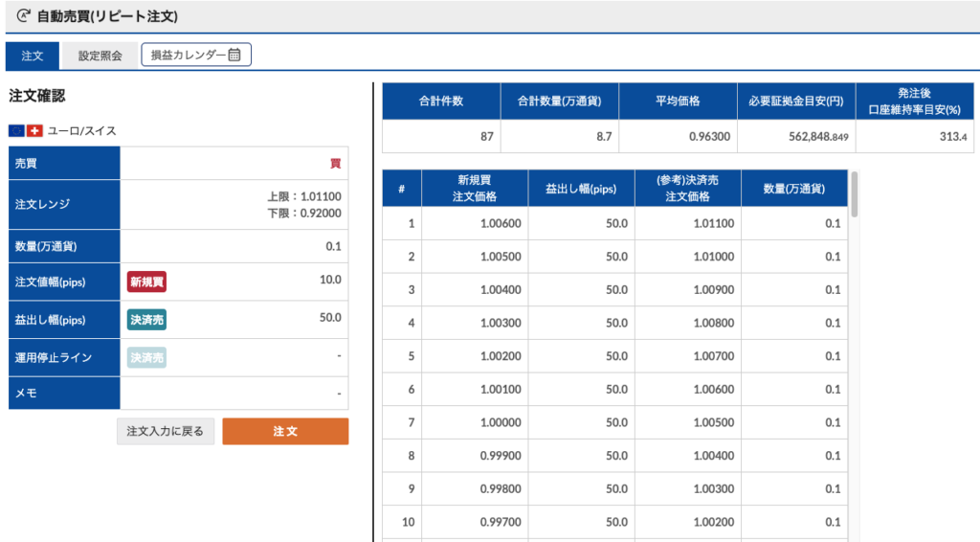Click row 2 settlement price 1.01000
Viewport: 980px width, 542px height.
714,257
